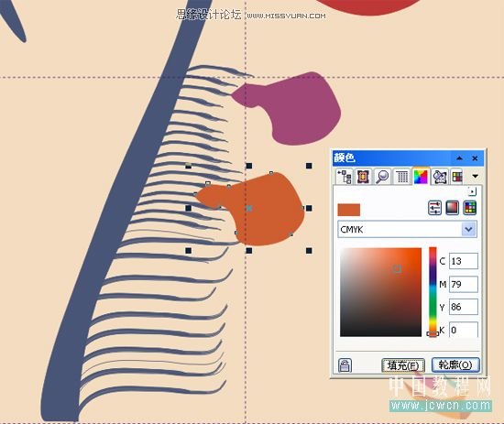Viewport: 504px width, 424px height.
Task: Click the bottom-right selection handle
Action: [309, 250]
